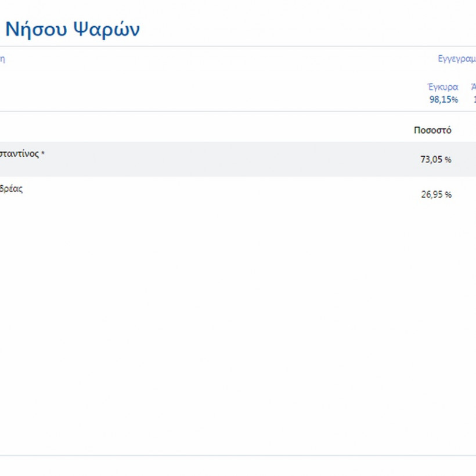Screen dimensions: 476x476
Task: Select the candidate name ending 'δρέας'
Action: tap(12, 189)
